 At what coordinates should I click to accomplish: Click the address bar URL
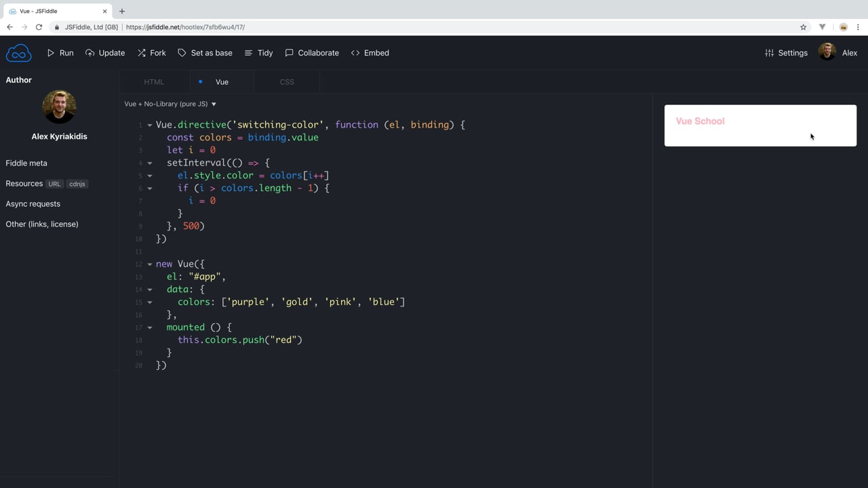pos(185,27)
